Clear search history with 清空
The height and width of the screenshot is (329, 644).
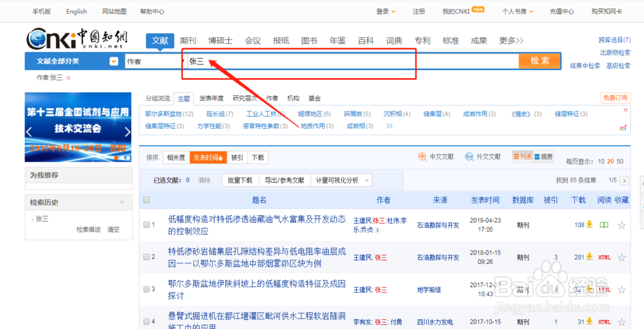pos(113,230)
